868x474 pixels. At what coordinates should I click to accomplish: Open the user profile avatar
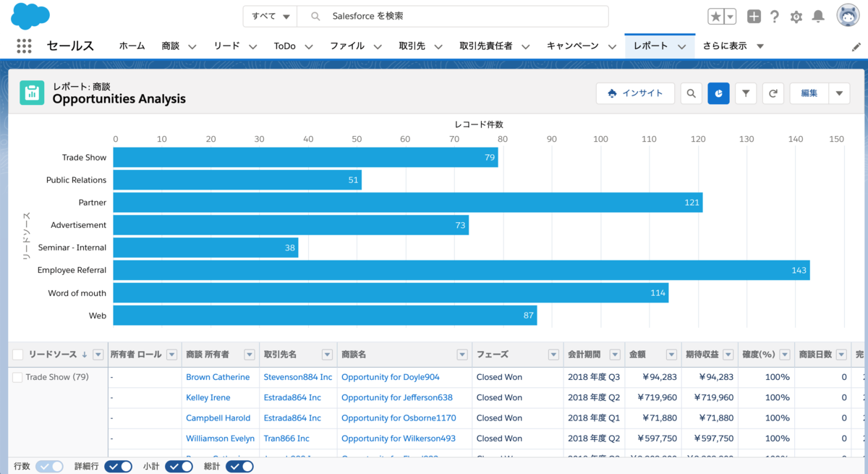[848, 15]
